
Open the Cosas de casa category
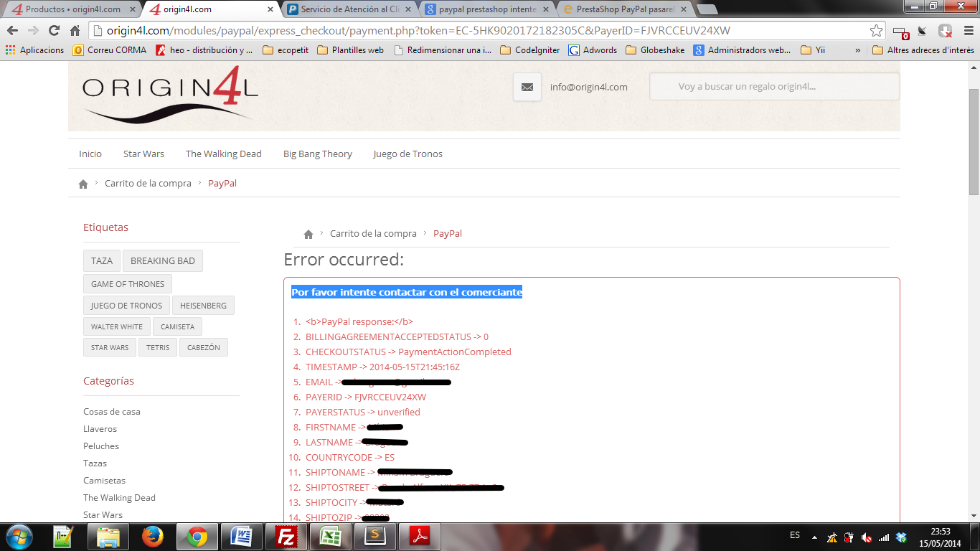click(x=112, y=412)
